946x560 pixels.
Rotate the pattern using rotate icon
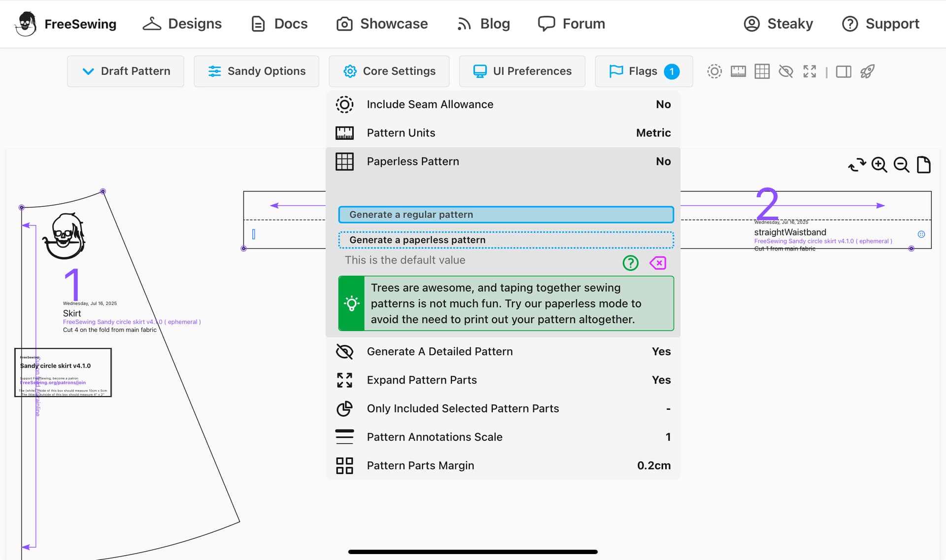(857, 165)
